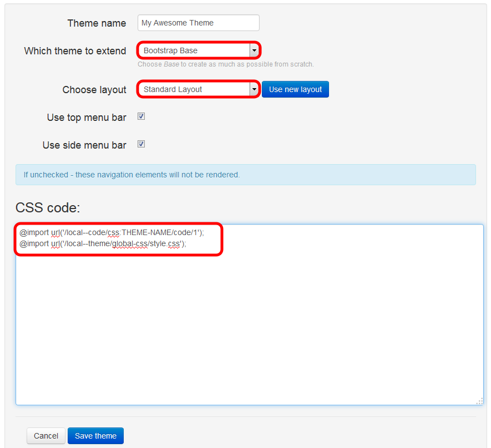Screen dimensions: 491x448
Task: Click the Choose layout label
Action: coord(94,90)
